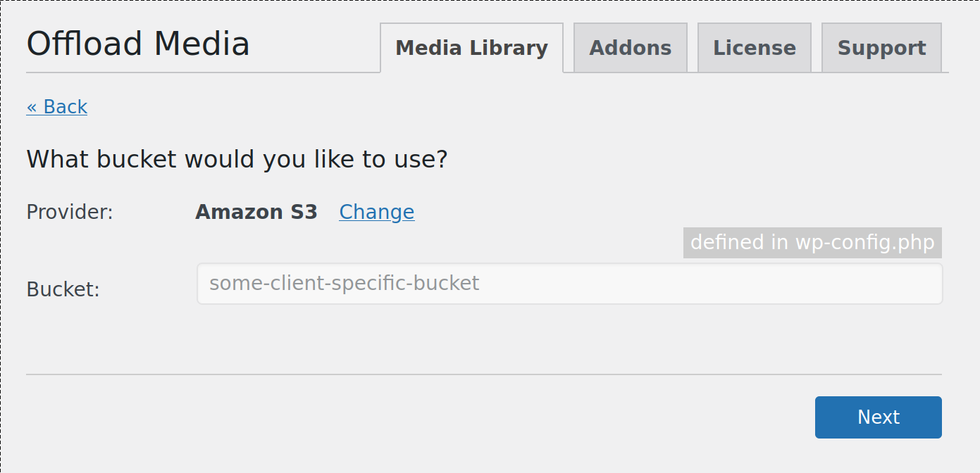Return using the Back navigation link
The image size is (980, 473).
pos(56,106)
